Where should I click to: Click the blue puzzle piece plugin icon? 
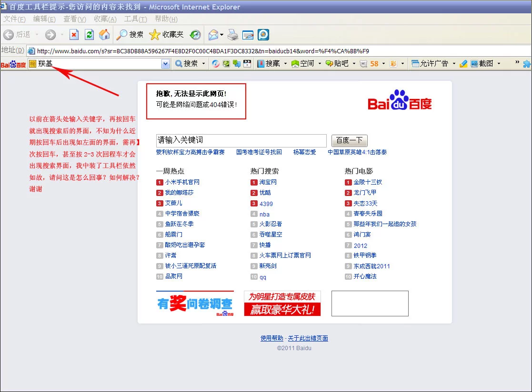[x=527, y=64]
